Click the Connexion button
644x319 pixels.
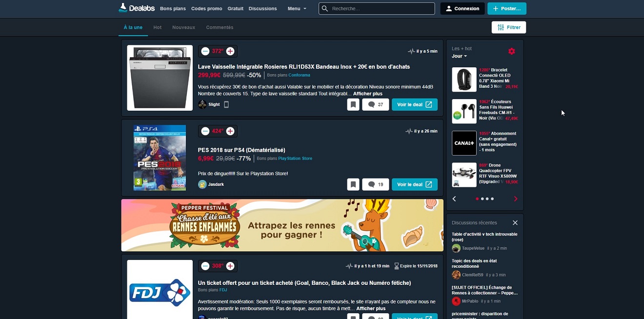coord(463,8)
